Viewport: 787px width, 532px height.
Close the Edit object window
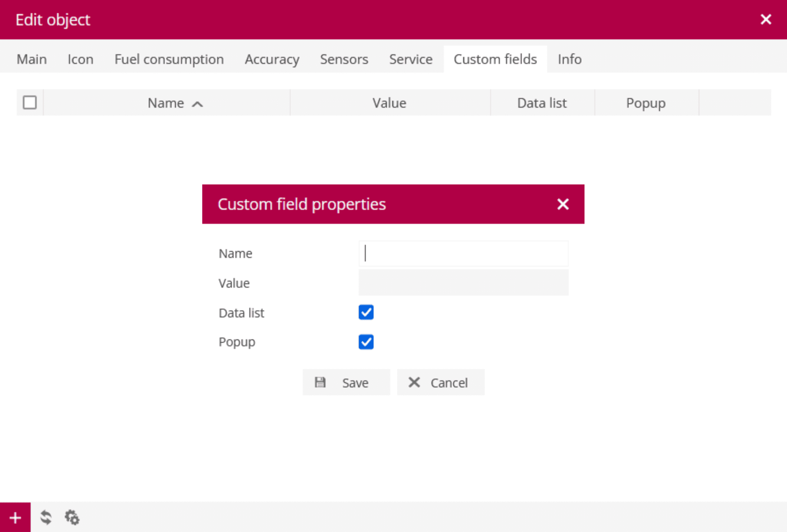[765, 19]
